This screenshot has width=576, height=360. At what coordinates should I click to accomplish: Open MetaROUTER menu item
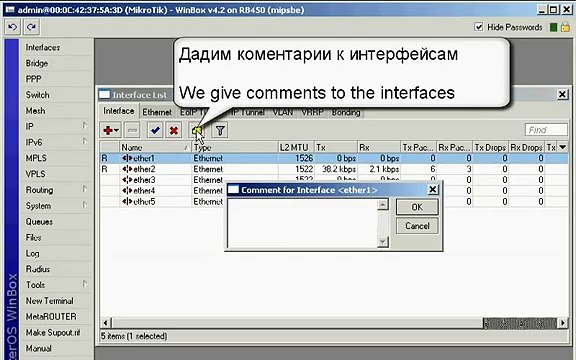(x=51, y=316)
